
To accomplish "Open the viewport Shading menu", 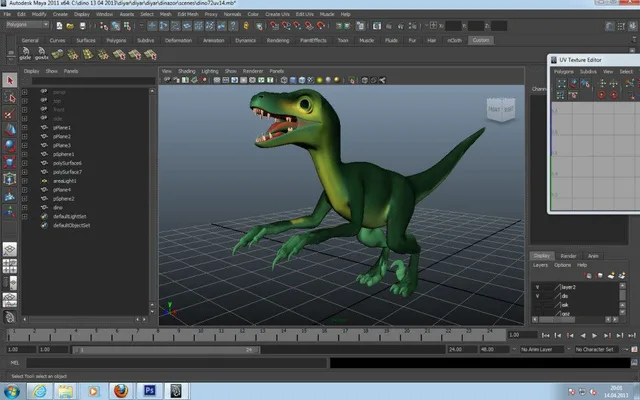I will [187, 71].
